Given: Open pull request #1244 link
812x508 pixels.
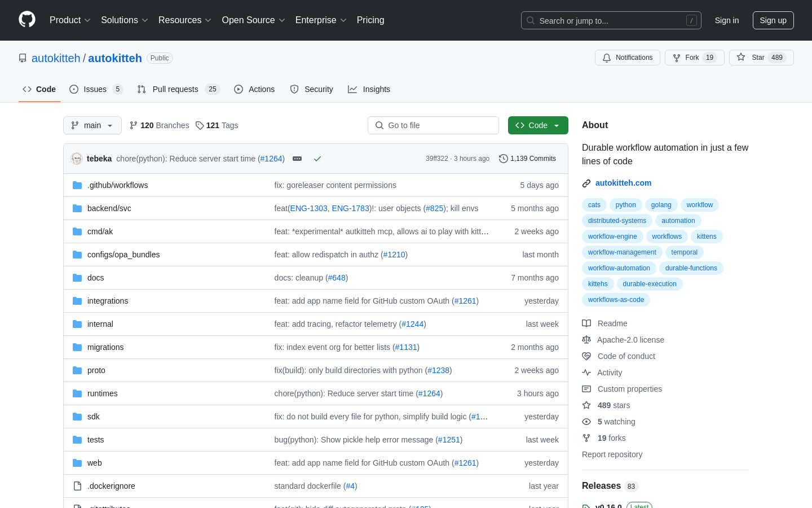Looking at the screenshot, I should pos(413,324).
